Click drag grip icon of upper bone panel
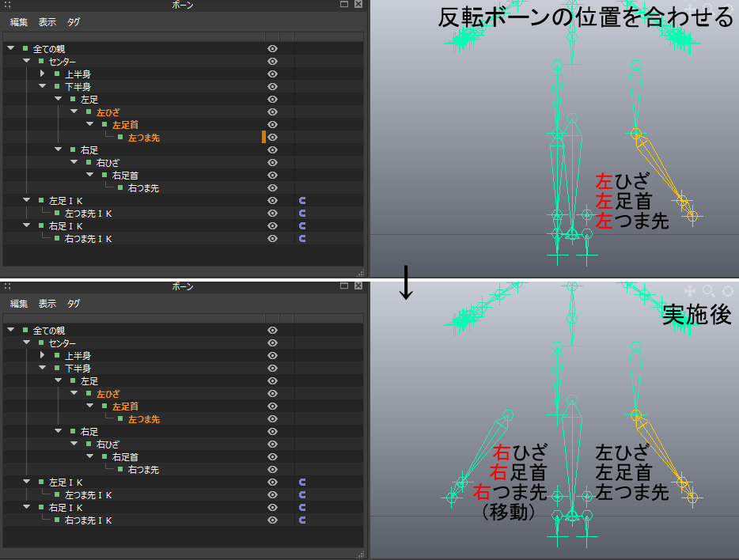This screenshot has width=739, height=560. click(x=8, y=5)
